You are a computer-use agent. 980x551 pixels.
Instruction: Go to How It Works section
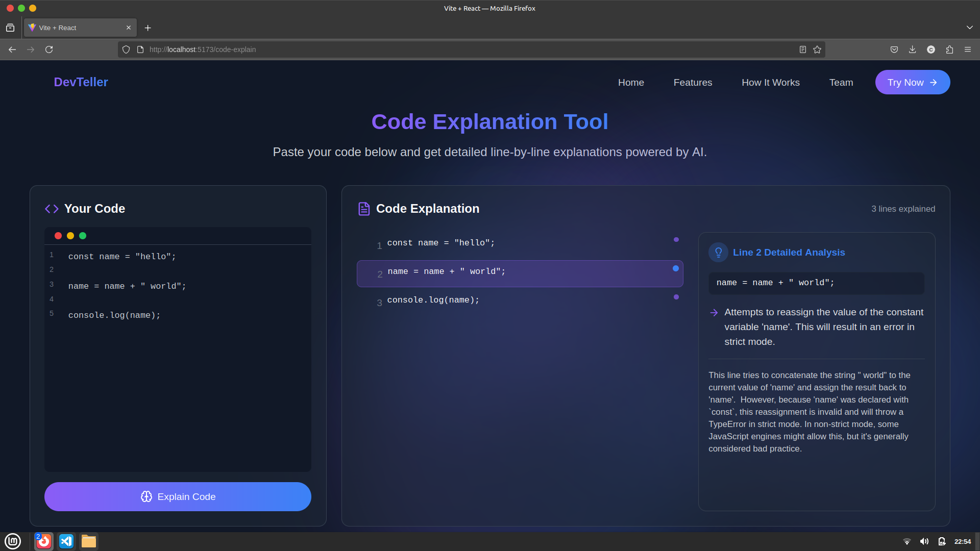coord(770,83)
